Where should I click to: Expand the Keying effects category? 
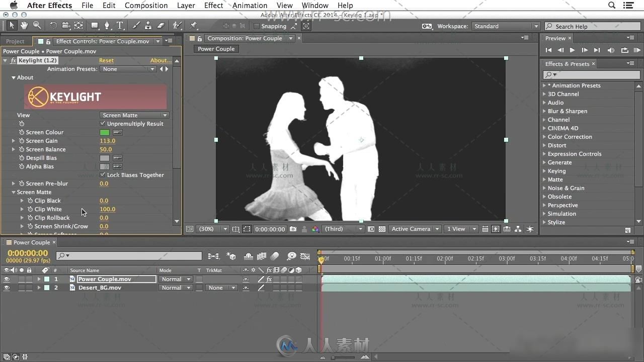coord(544,171)
